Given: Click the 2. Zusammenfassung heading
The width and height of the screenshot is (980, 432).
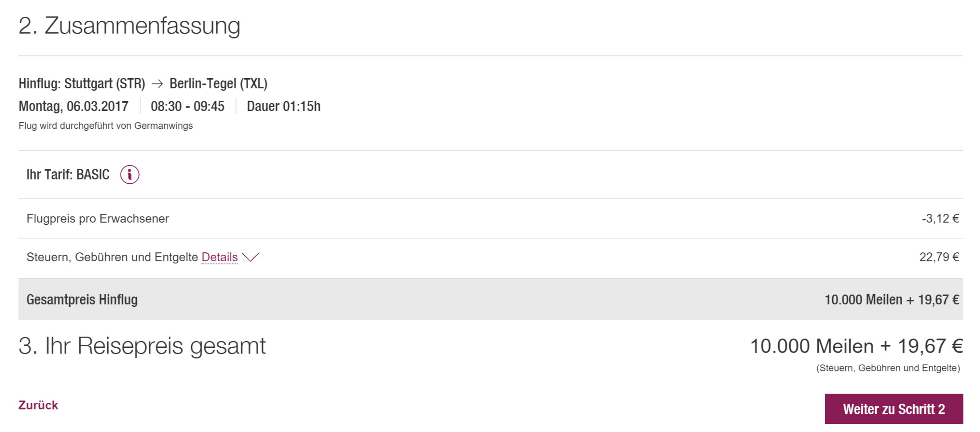Looking at the screenshot, I should pyautogui.click(x=129, y=26).
